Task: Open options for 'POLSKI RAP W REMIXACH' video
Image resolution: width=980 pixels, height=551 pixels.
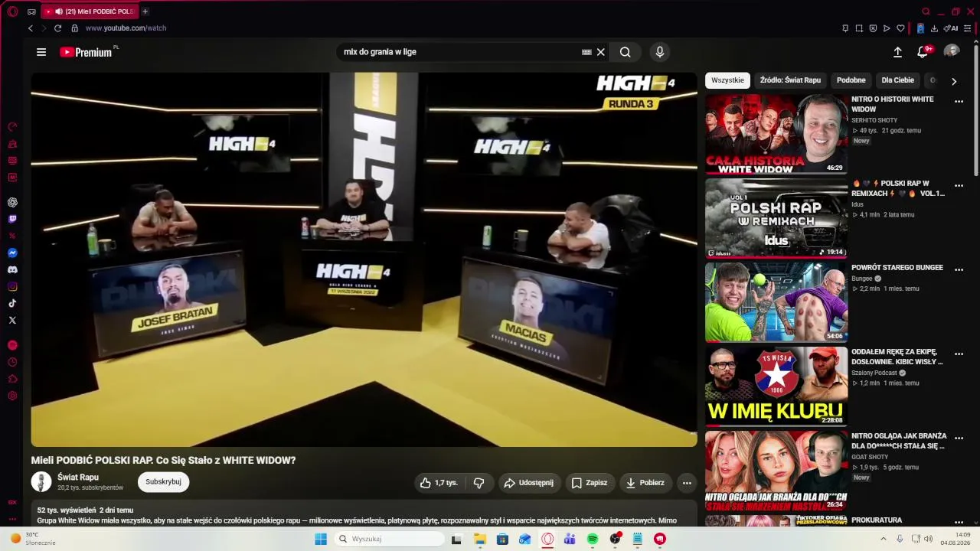Action: click(959, 185)
